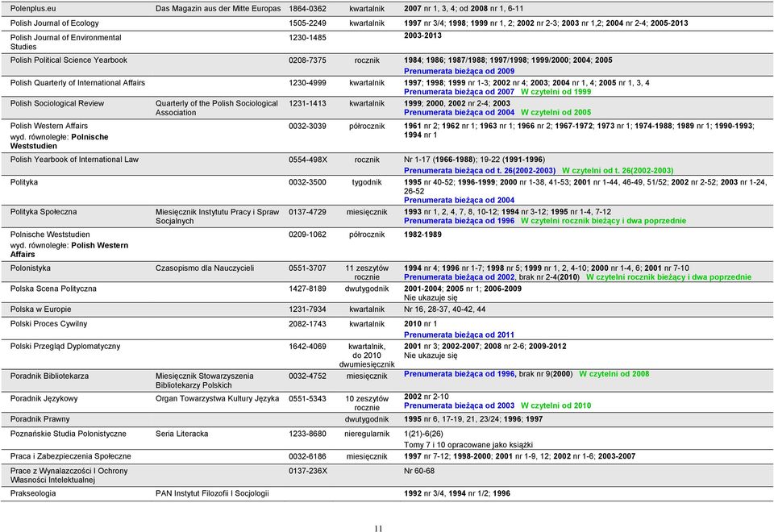
Task: Click the frequency nieregularnik
Action: click(x=367, y=434)
